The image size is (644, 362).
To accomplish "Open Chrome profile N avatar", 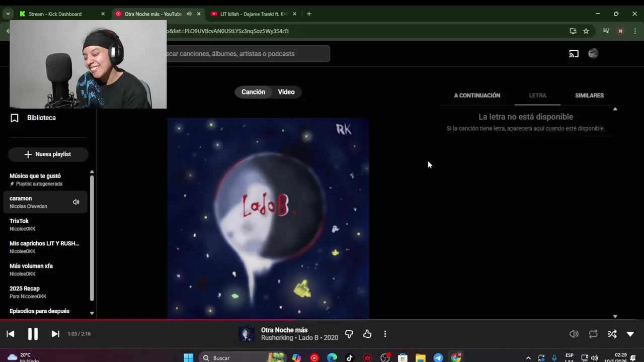I will [620, 31].
